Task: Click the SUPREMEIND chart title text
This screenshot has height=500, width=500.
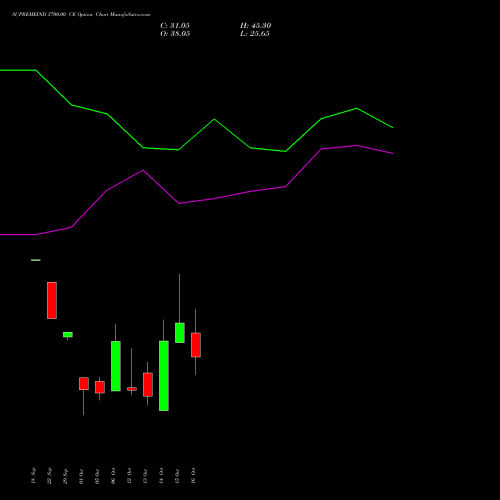Action: click(81, 15)
